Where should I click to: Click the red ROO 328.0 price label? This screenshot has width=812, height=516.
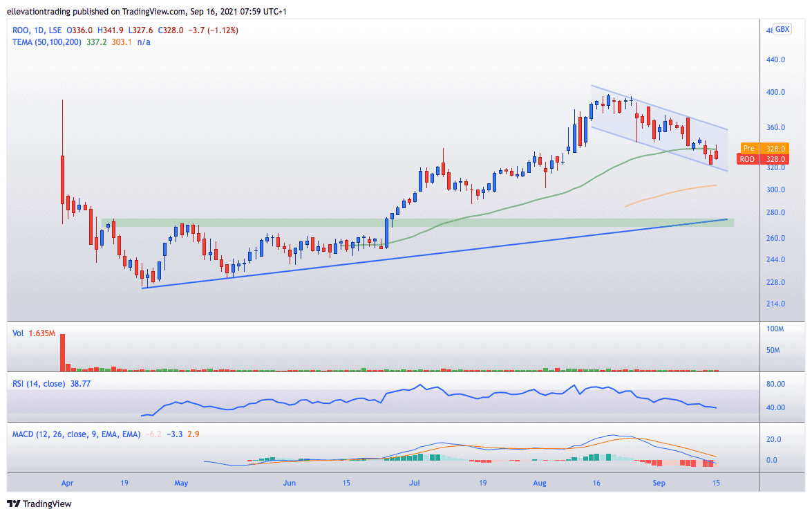[763, 159]
